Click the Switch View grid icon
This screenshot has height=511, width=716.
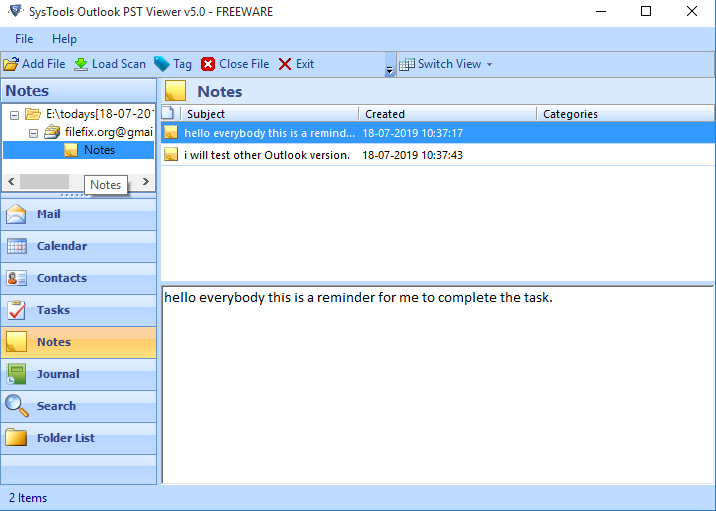click(x=407, y=64)
